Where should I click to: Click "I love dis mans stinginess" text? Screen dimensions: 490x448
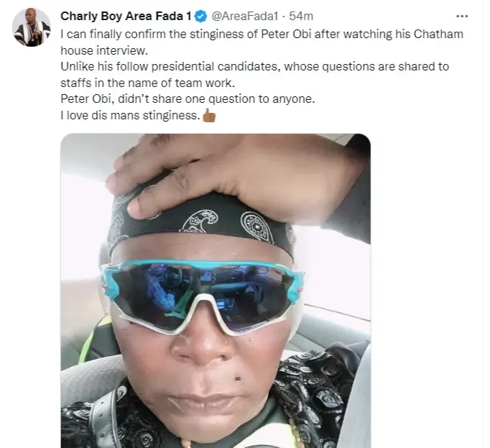tap(129, 116)
